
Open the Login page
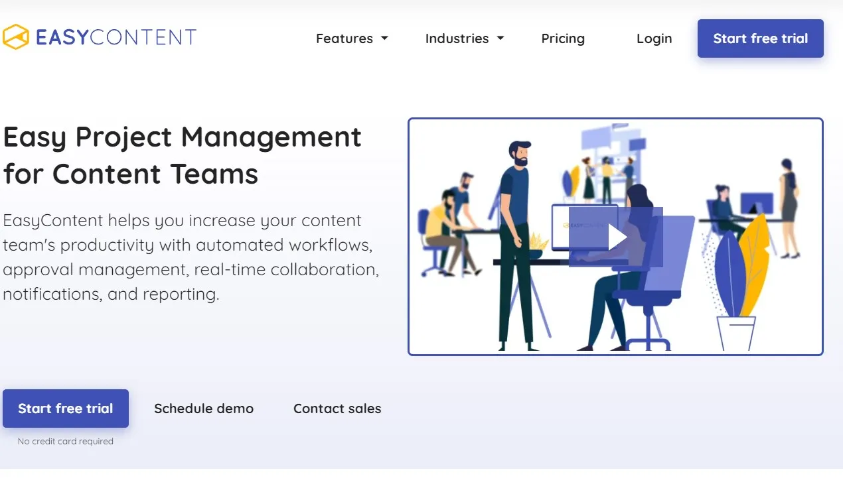(654, 38)
